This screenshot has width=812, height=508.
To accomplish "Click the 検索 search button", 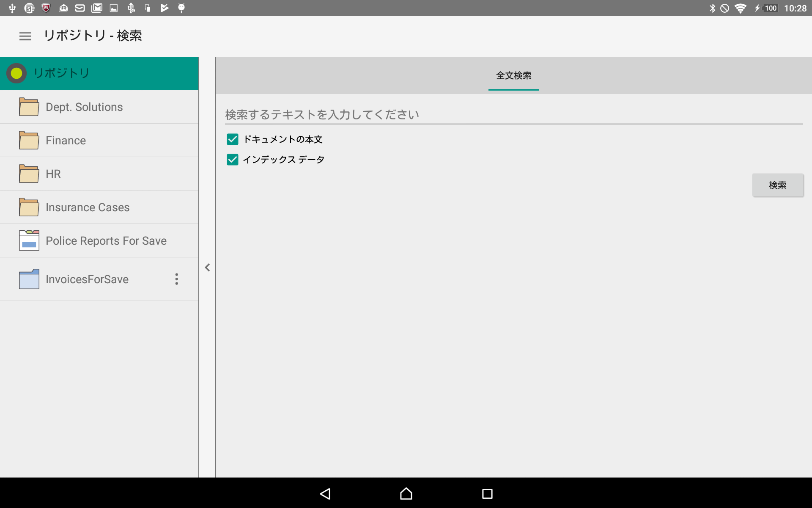I will (778, 185).
